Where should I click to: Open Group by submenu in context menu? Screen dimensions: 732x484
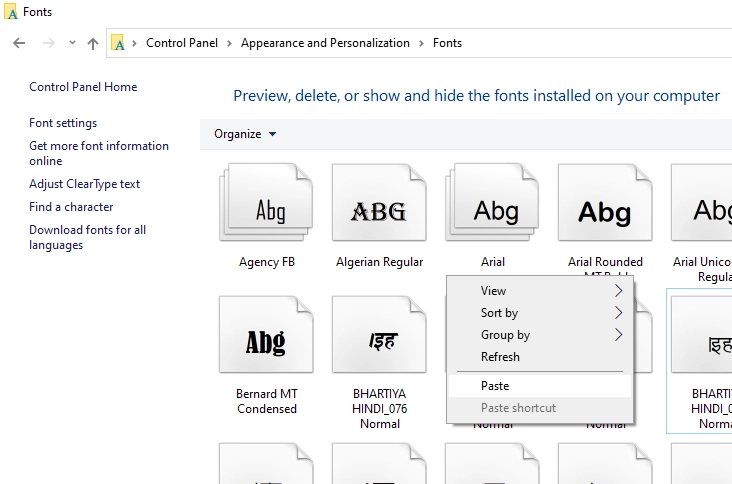coord(540,335)
